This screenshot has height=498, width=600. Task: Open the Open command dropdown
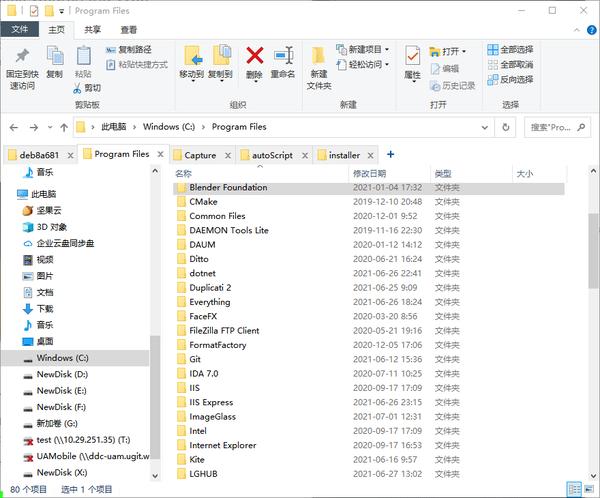point(448,51)
